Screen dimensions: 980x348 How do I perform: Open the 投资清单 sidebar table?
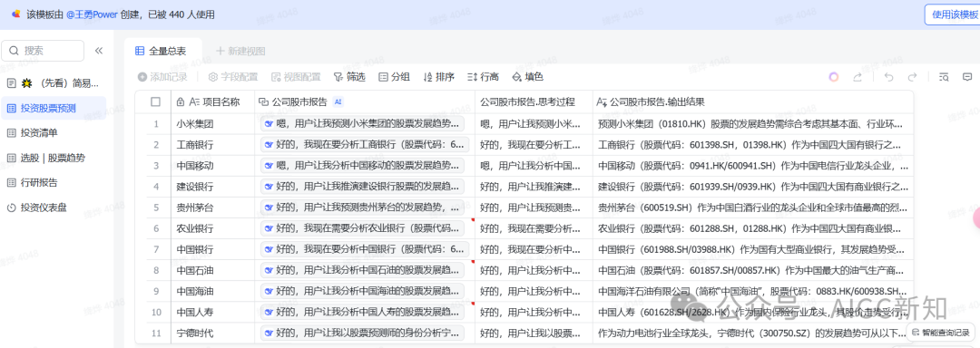click(x=54, y=133)
